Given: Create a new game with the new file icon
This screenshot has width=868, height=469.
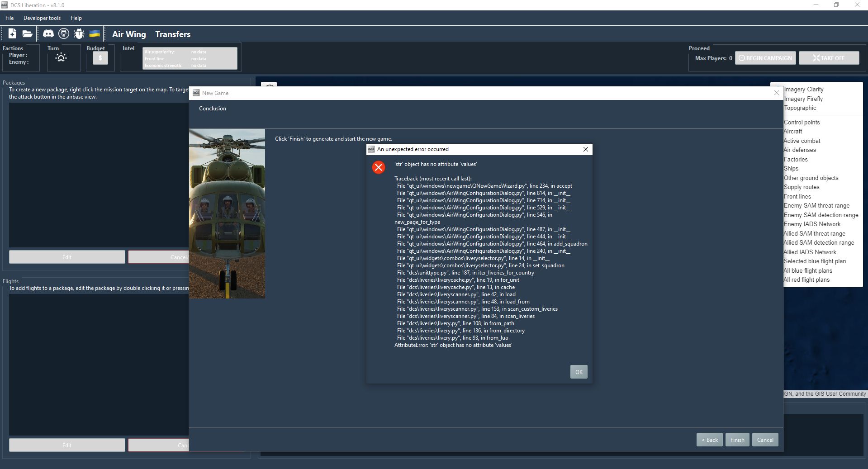Looking at the screenshot, I should (x=12, y=33).
